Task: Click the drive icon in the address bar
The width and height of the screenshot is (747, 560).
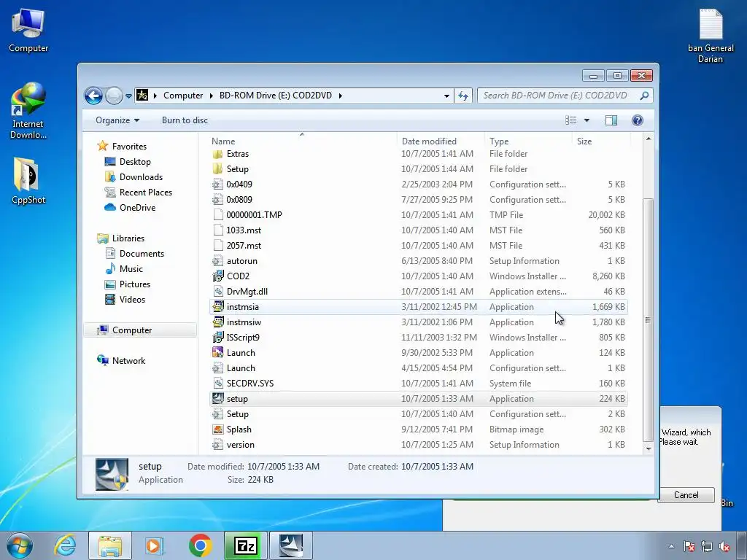Action: click(142, 96)
